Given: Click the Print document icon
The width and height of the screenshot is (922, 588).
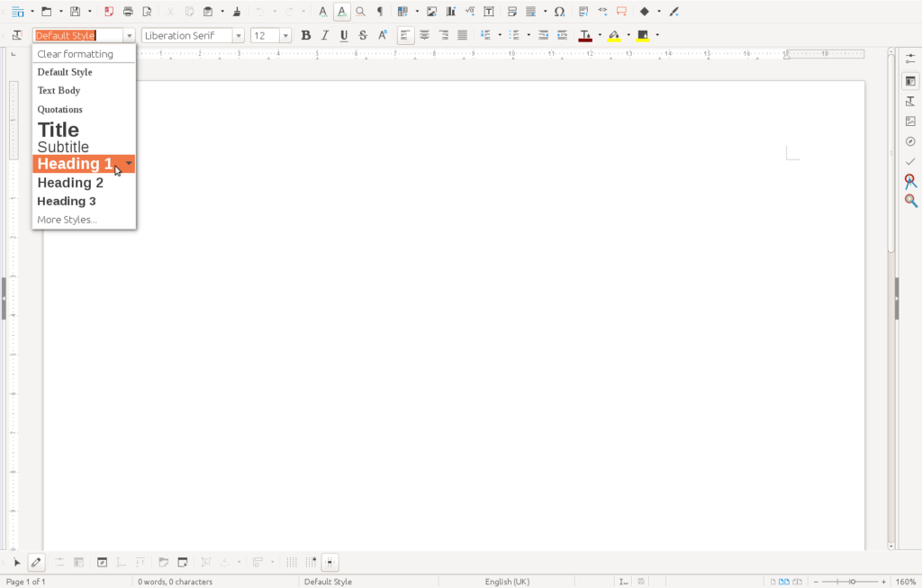Looking at the screenshot, I should tap(128, 12).
